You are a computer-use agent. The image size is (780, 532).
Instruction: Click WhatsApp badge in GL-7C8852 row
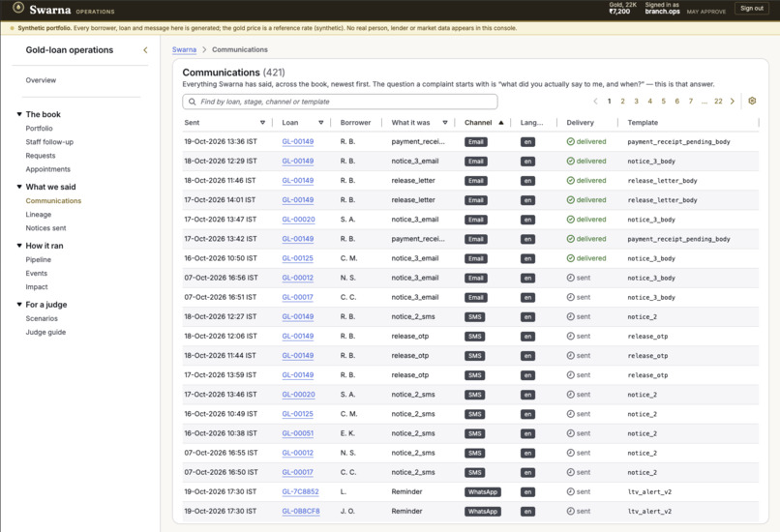pyautogui.click(x=483, y=491)
